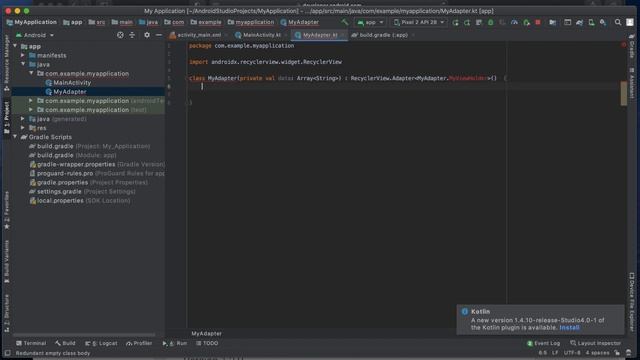The height and width of the screenshot is (360, 640).
Task: Open the Terminal tool window
Action: coord(31,343)
